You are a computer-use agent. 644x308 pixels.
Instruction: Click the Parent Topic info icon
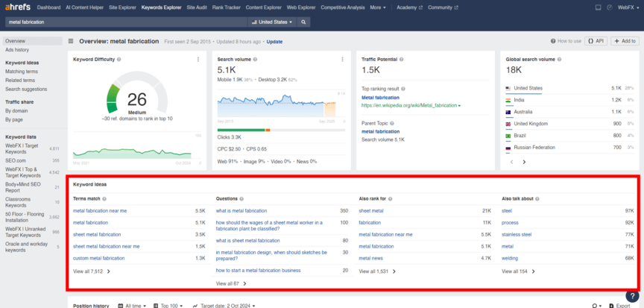click(x=392, y=123)
